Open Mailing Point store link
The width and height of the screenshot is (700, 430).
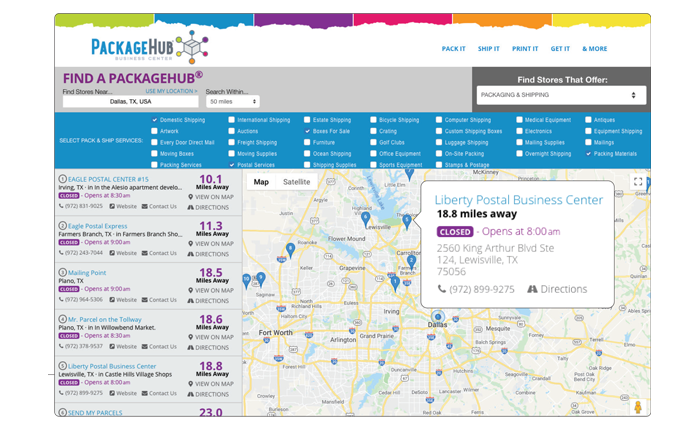coord(87,272)
